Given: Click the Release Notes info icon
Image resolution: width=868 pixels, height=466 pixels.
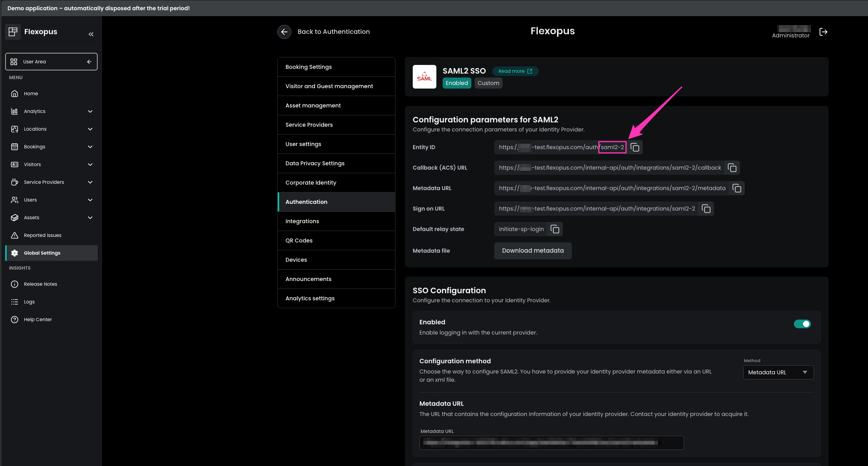Looking at the screenshot, I should pos(15,284).
